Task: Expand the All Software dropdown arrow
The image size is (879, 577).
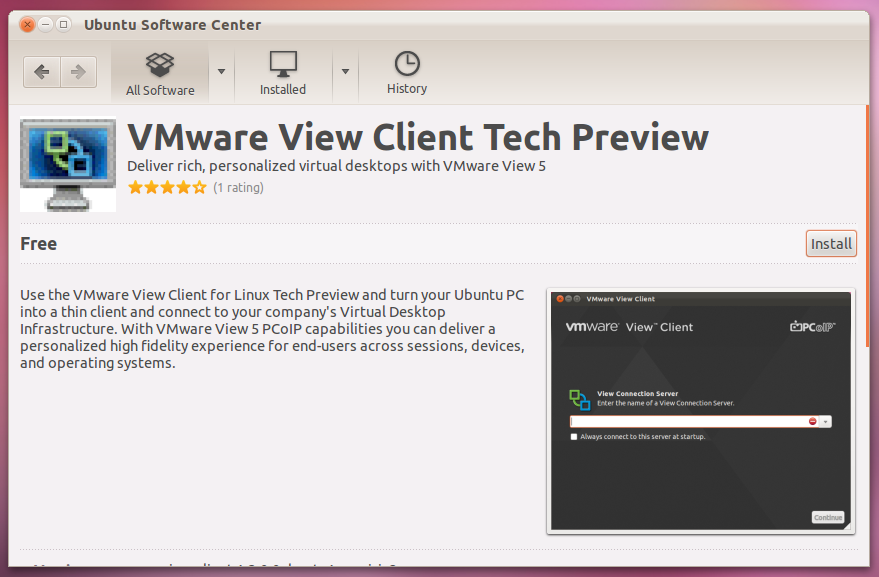Action: [221, 72]
